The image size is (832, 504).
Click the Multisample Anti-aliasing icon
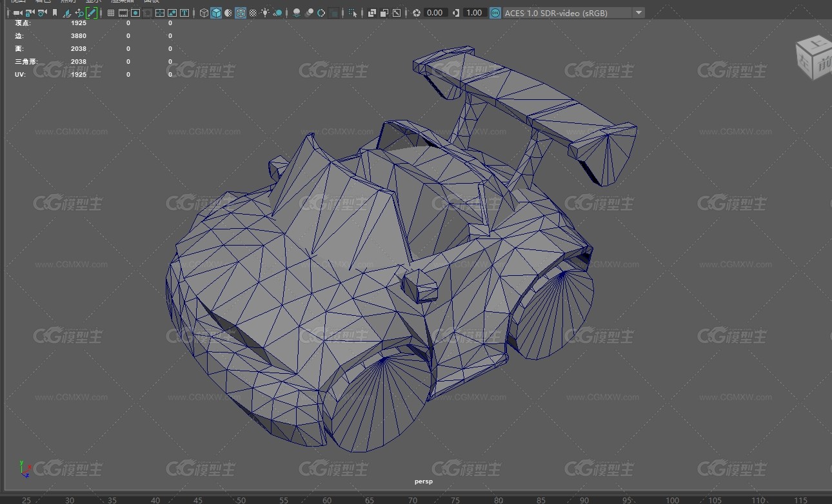(x=321, y=13)
